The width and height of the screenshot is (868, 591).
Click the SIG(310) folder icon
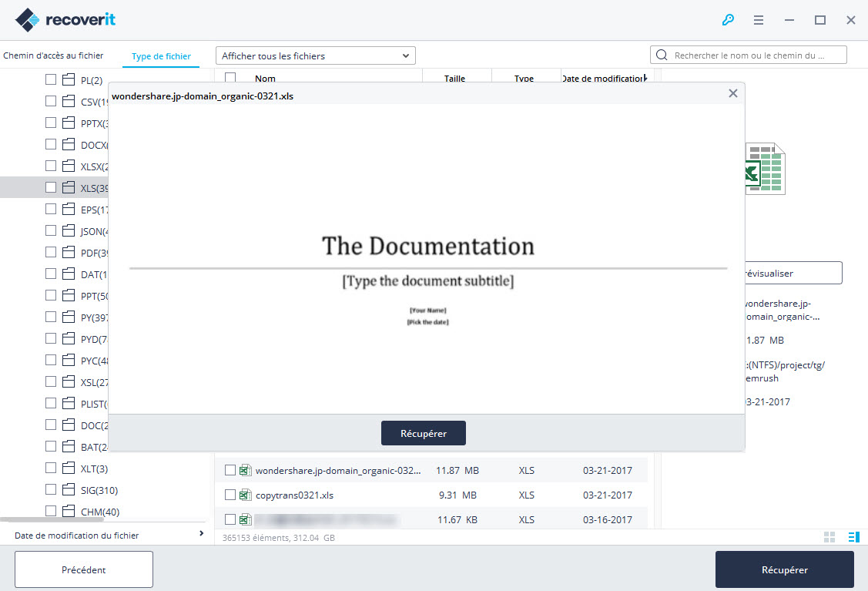click(69, 490)
